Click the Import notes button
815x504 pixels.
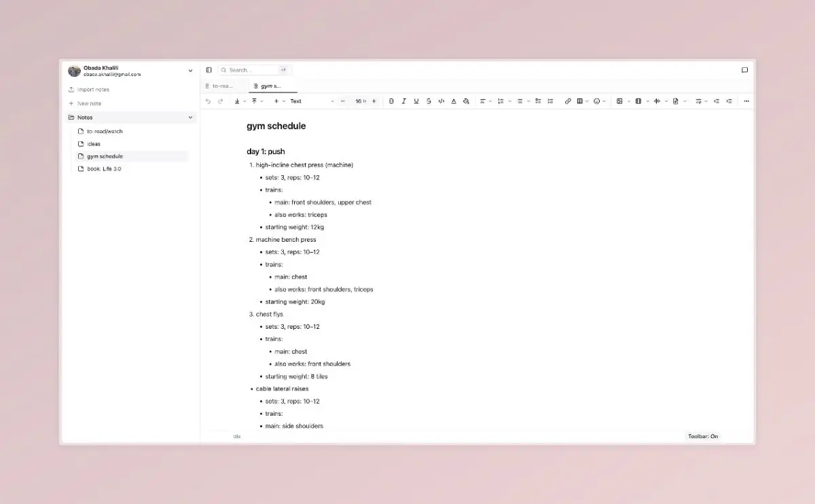tap(92, 90)
